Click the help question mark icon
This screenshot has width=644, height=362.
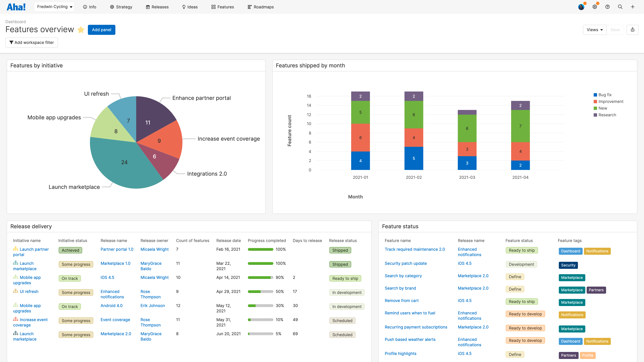[x=607, y=7]
